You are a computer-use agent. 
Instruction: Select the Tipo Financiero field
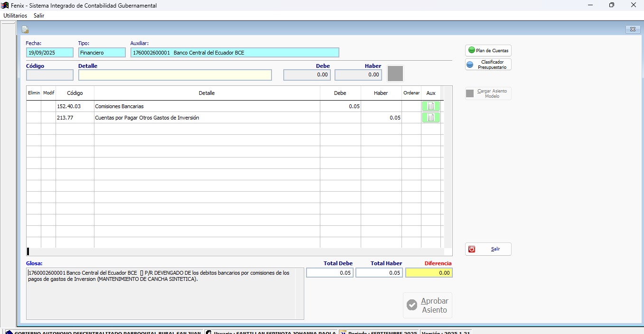pyautogui.click(x=102, y=53)
